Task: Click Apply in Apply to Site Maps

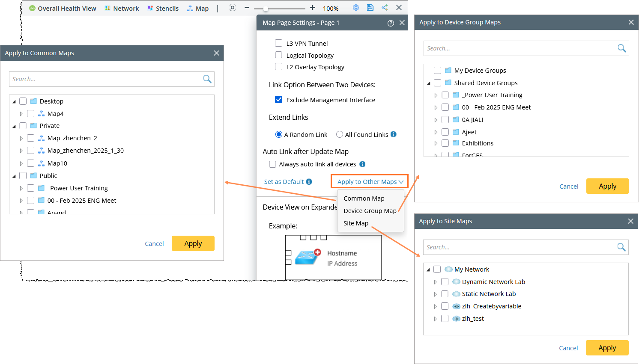Action: 607,348
